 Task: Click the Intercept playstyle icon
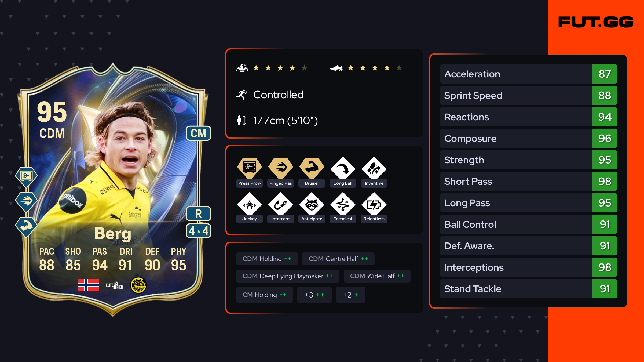click(x=280, y=204)
